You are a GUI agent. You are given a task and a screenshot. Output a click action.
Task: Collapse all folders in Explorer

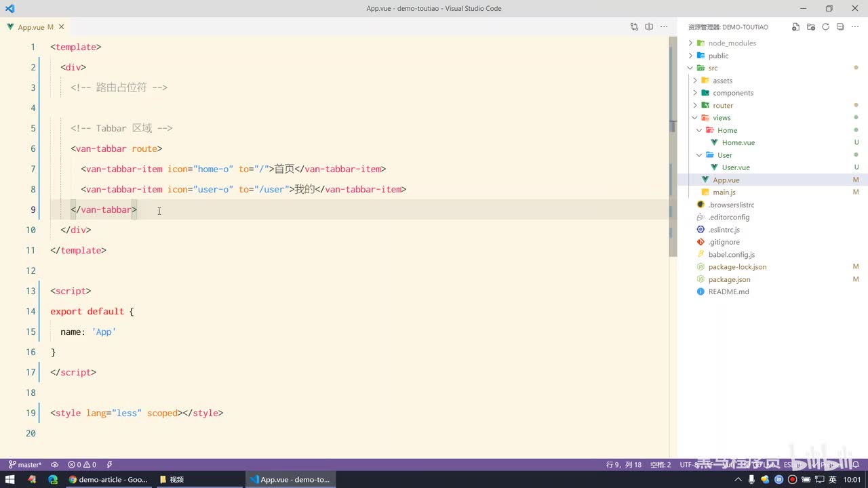840,27
